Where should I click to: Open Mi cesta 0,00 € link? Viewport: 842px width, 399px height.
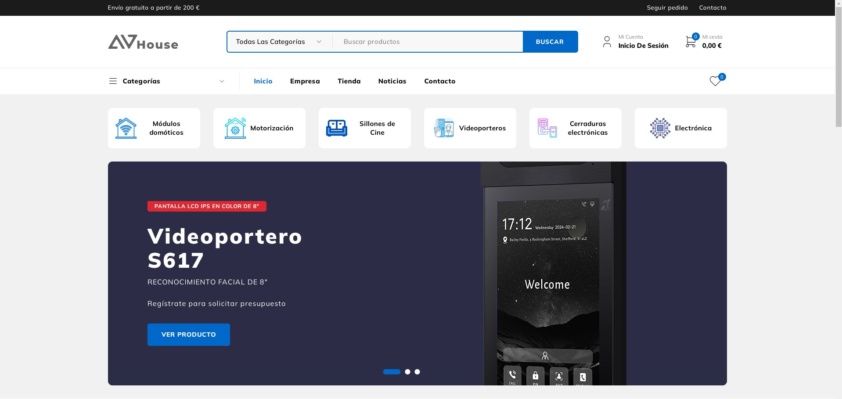point(712,42)
